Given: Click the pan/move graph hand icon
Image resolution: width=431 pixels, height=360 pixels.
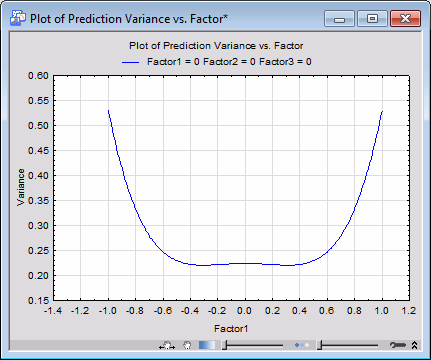Looking at the screenshot, I should coord(167,345).
